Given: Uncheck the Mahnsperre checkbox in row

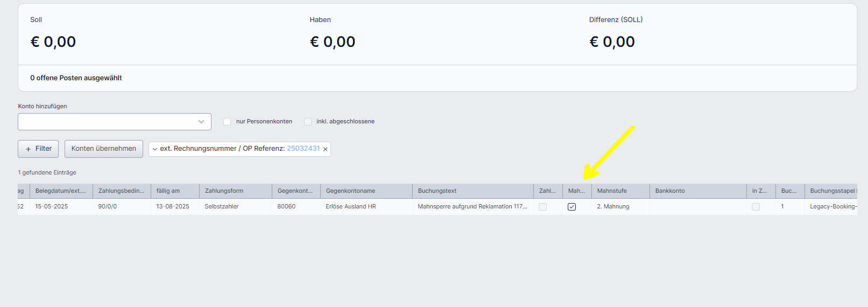Looking at the screenshot, I should (571, 207).
